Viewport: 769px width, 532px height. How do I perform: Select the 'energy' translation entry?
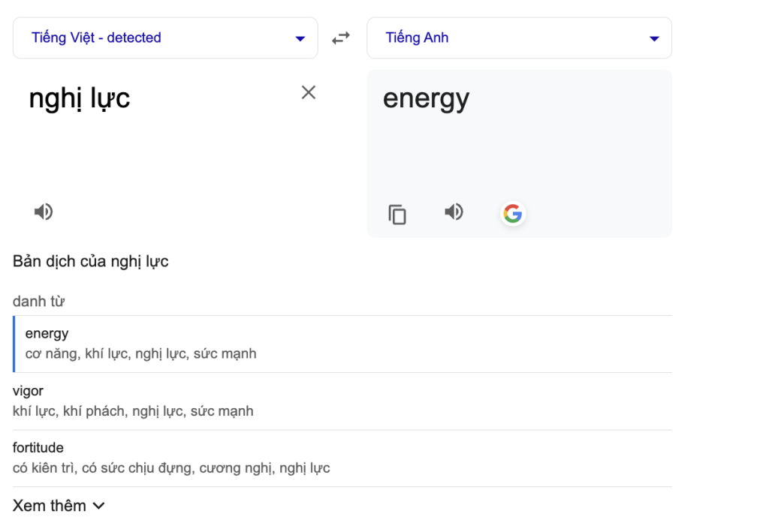[47, 334]
